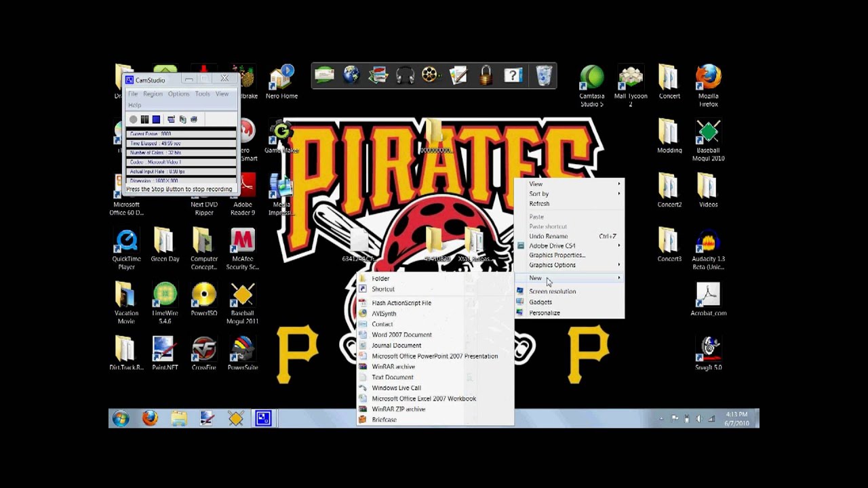
Task: Open Gadgets from the context menu
Action: (569, 302)
